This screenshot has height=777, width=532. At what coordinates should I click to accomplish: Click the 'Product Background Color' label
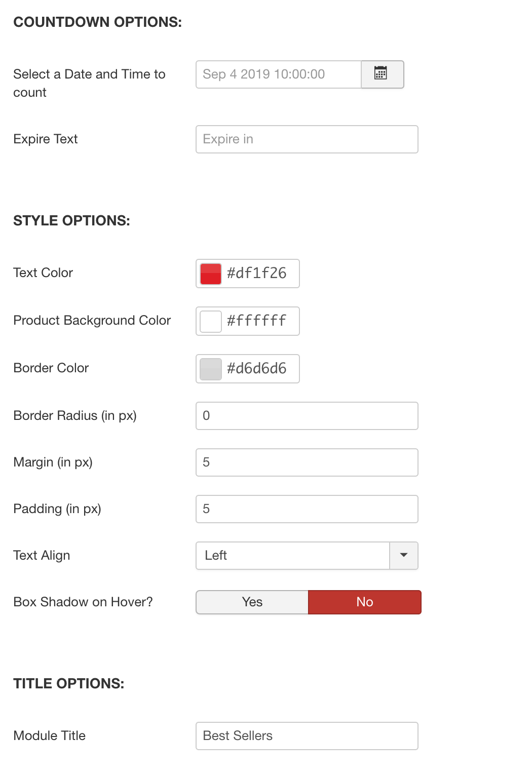coord(92,320)
